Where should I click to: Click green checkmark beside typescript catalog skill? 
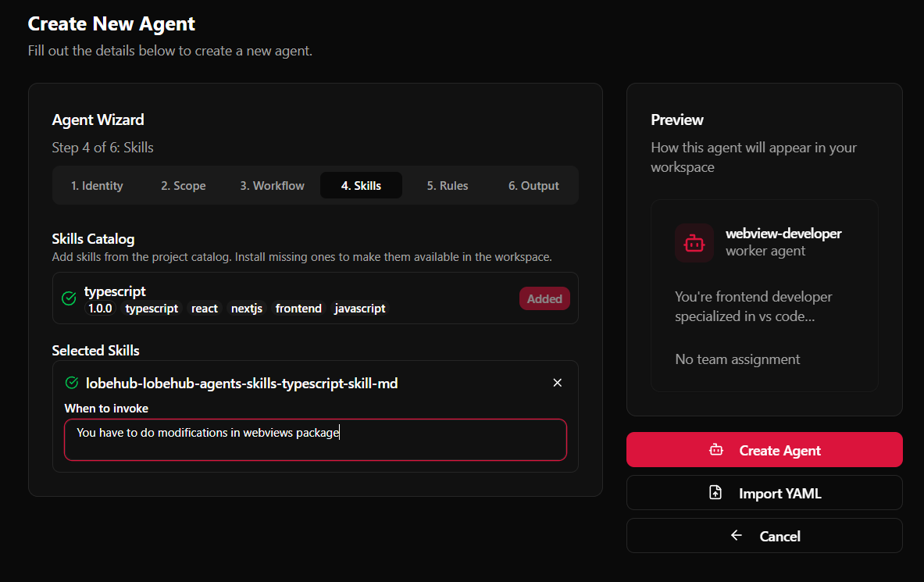coord(69,298)
